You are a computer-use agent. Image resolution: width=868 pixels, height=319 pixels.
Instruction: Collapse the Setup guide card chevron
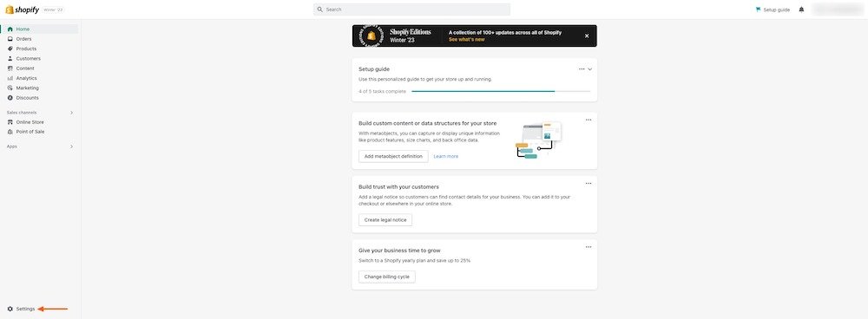[590, 69]
